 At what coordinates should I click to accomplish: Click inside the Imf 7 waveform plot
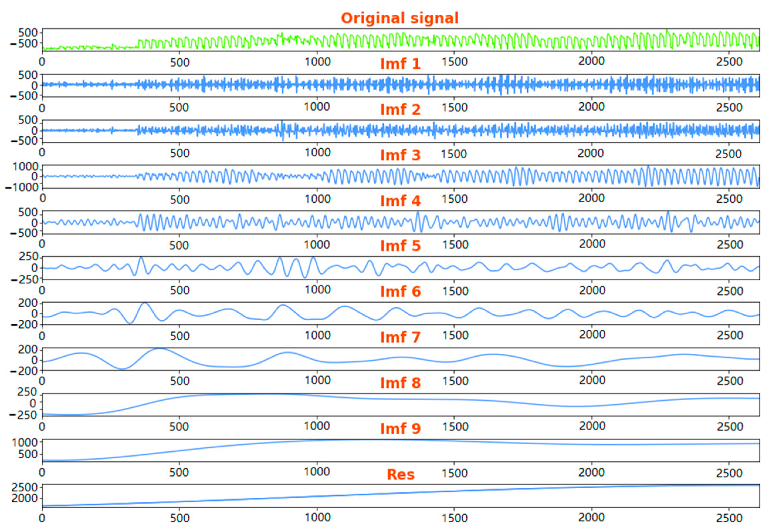click(400, 359)
